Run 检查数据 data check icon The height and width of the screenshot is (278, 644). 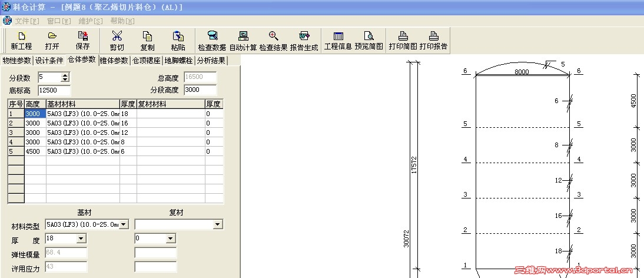click(x=213, y=40)
